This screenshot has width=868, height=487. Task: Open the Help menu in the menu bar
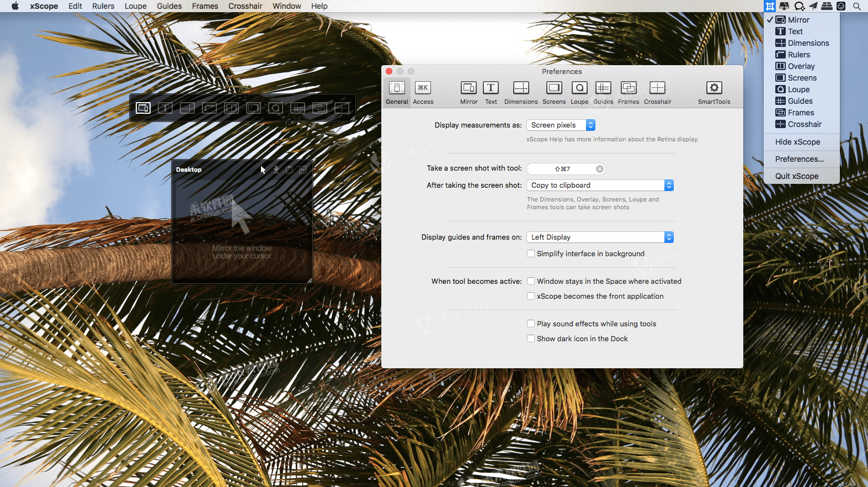pyautogui.click(x=319, y=6)
